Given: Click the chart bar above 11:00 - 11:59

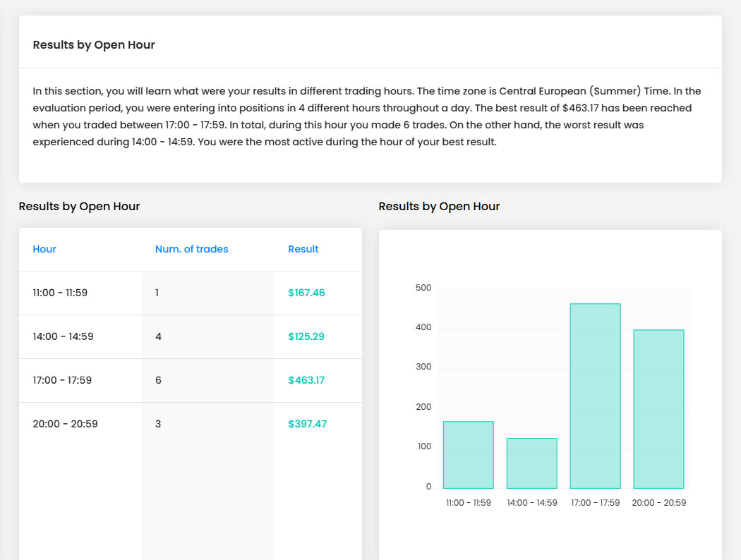Looking at the screenshot, I should pos(468,455).
